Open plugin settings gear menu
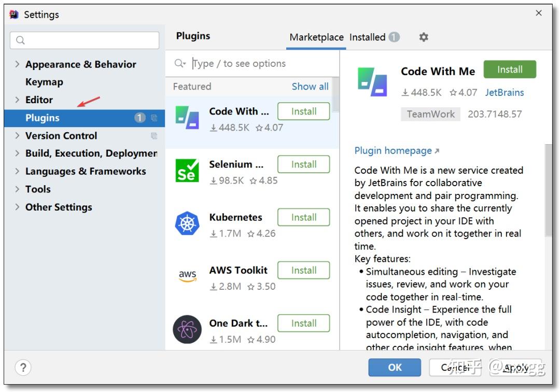Image resolution: width=560 pixels, height=392 pixels. [x=424, y=37]
